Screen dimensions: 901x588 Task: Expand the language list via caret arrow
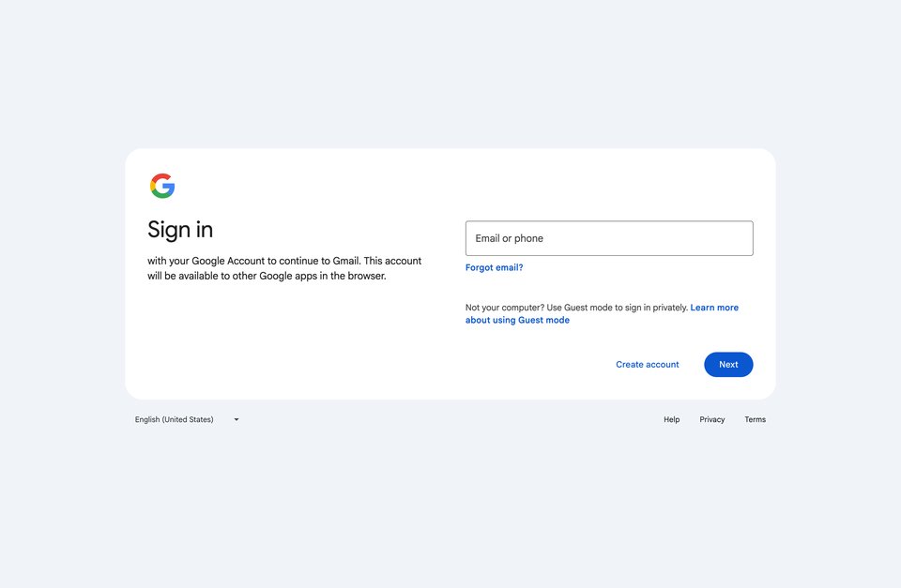[x=237, y=420]
